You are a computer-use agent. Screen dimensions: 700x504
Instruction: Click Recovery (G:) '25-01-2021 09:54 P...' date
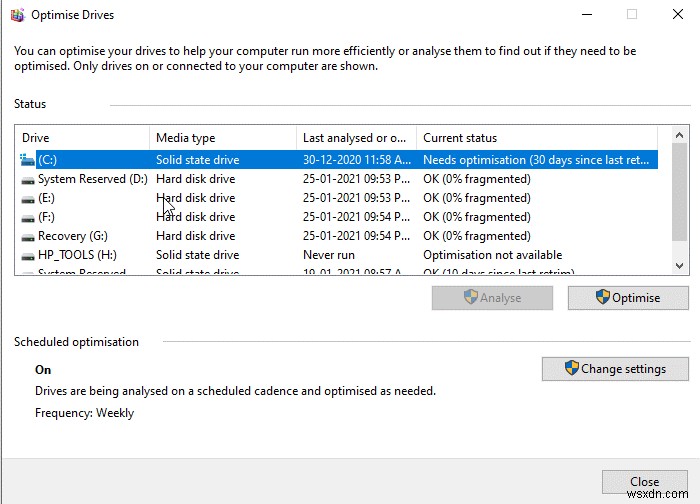(x=356, y=236)
